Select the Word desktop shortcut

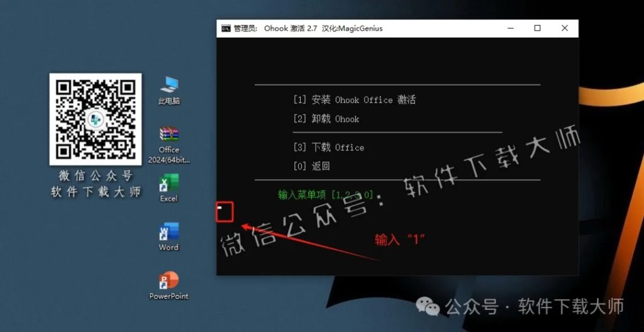(x=169, y=236)
